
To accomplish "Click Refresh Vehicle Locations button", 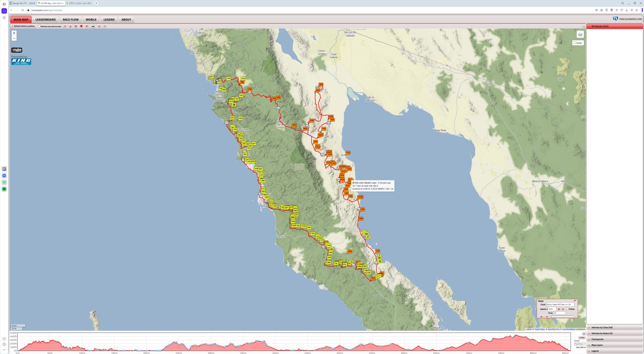I will coord(24,26).
